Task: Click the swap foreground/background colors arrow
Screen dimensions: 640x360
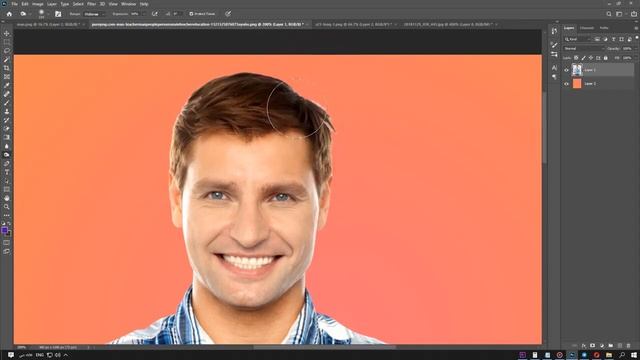Action: point(10,224)
